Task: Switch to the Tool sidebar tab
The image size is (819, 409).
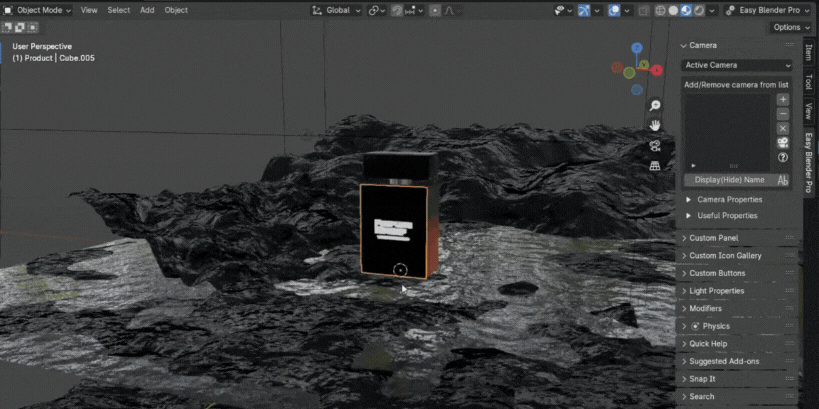Action: (x=809, y=83)
